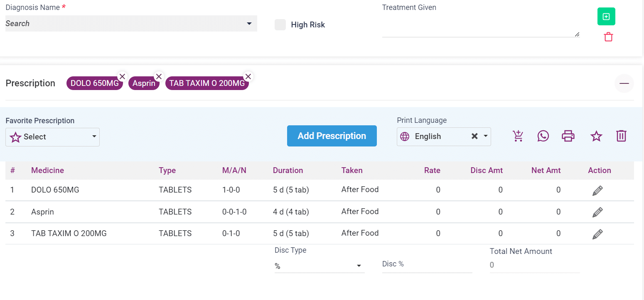Edit the Asprin prescription row
The height and width of the screenshot is (300, 644).
597,212
